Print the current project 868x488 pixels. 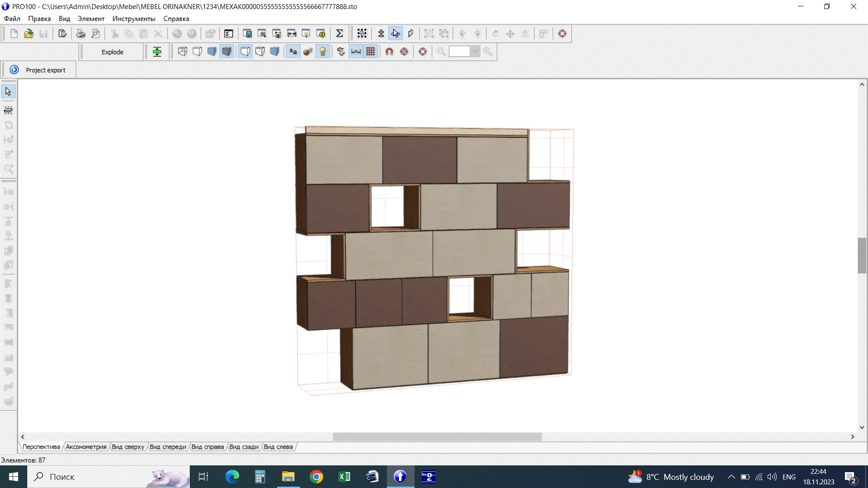[81, 33]
